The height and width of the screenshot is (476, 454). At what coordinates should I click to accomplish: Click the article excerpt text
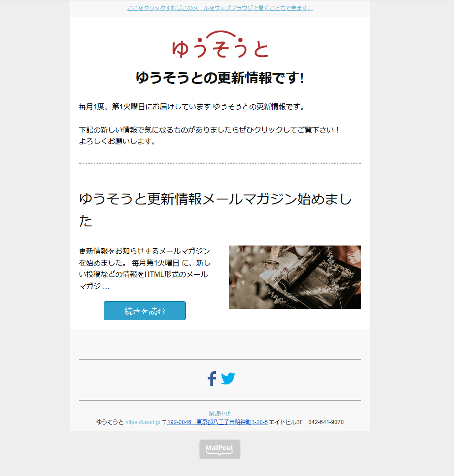click(x=145, y=268)
